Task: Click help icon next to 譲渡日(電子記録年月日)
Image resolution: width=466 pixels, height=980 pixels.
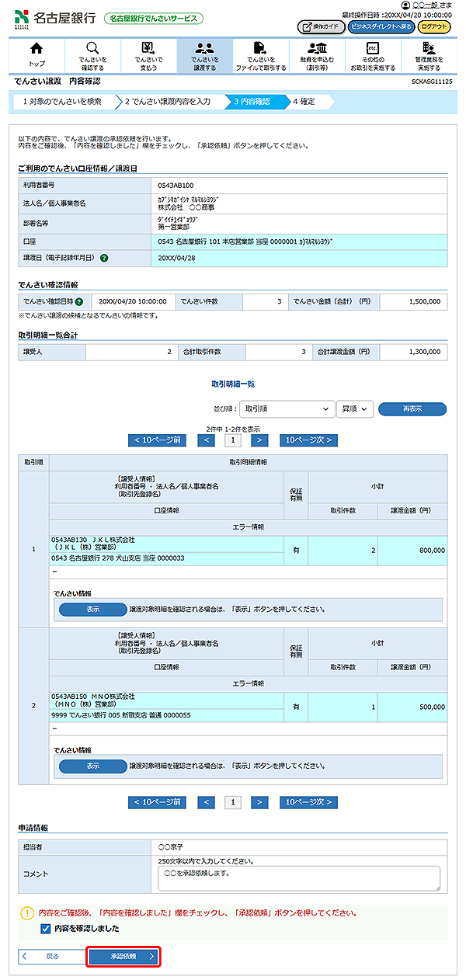Action: 104,258
